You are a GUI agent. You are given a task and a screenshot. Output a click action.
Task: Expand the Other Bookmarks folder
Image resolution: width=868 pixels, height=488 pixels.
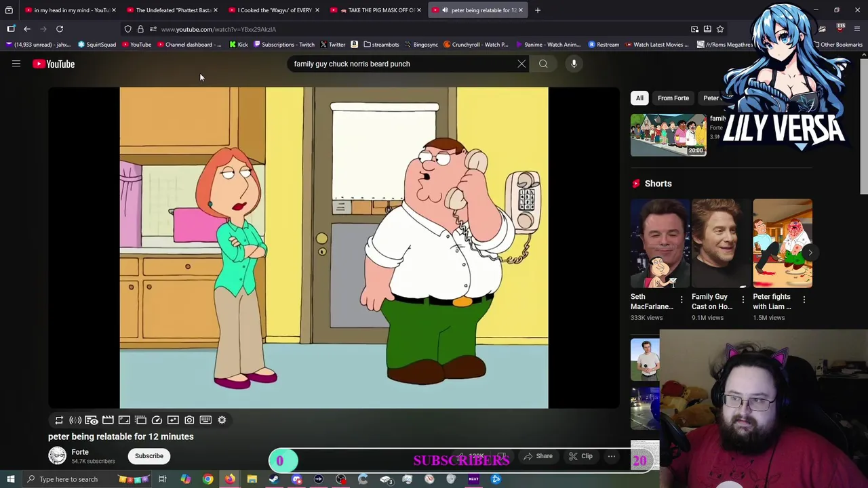837,45
